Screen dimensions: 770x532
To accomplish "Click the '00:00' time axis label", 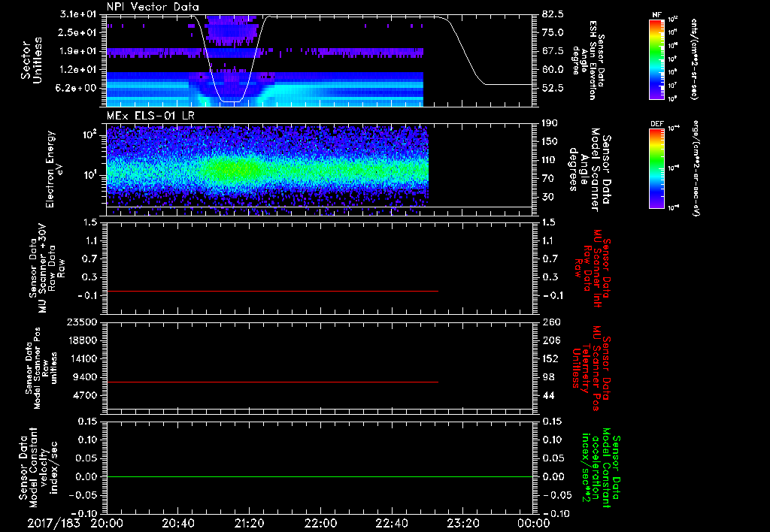I will (x=533, y=523).
